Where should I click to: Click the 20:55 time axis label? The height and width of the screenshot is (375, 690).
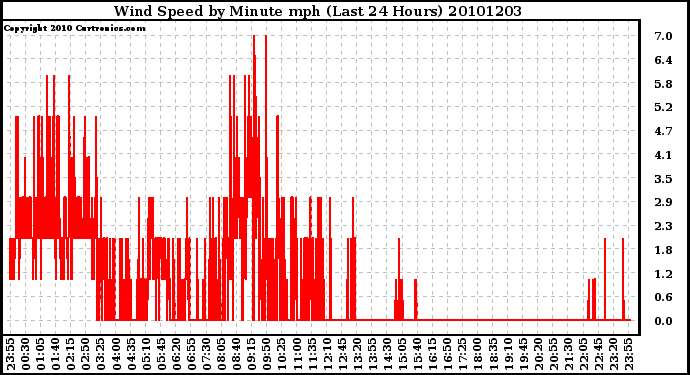tap(553, 355)
